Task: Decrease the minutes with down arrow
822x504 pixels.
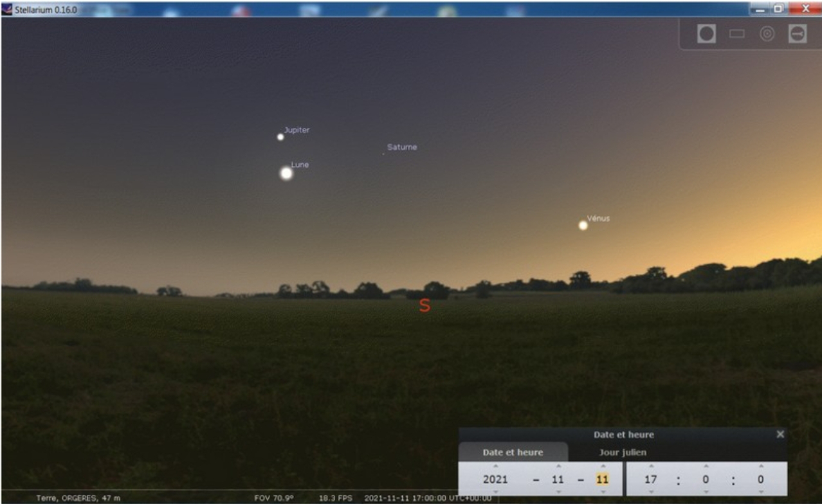Action: pos(706,492)
